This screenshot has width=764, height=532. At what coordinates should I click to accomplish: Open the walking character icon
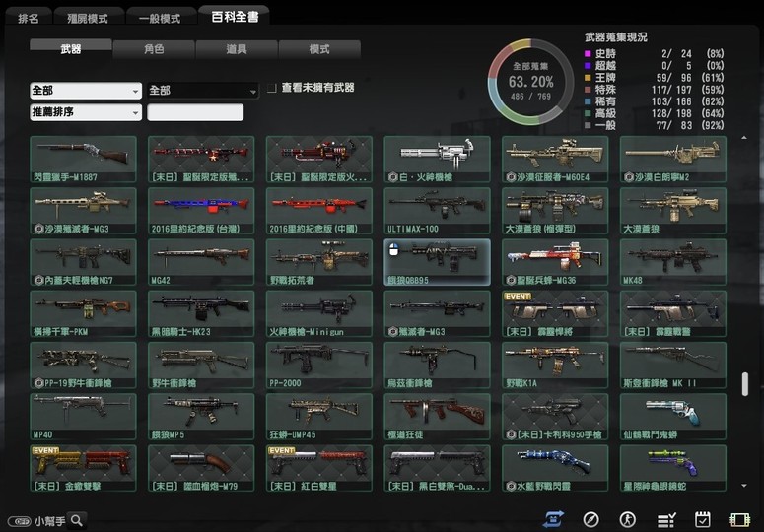pos(628,519)
